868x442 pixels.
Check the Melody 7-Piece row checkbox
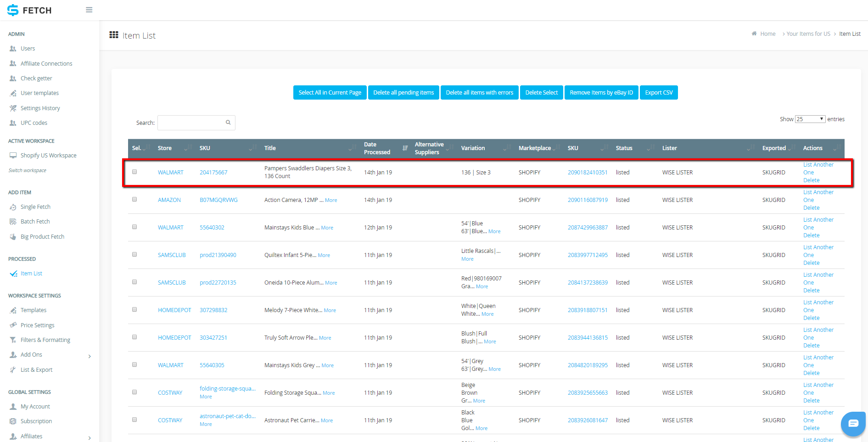(134, 309)
